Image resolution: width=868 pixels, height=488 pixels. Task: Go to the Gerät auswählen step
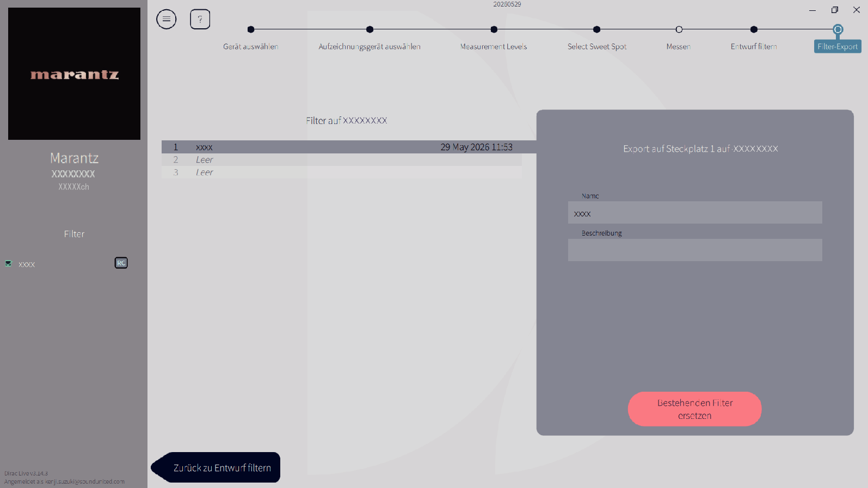click(x=250, y=47)
